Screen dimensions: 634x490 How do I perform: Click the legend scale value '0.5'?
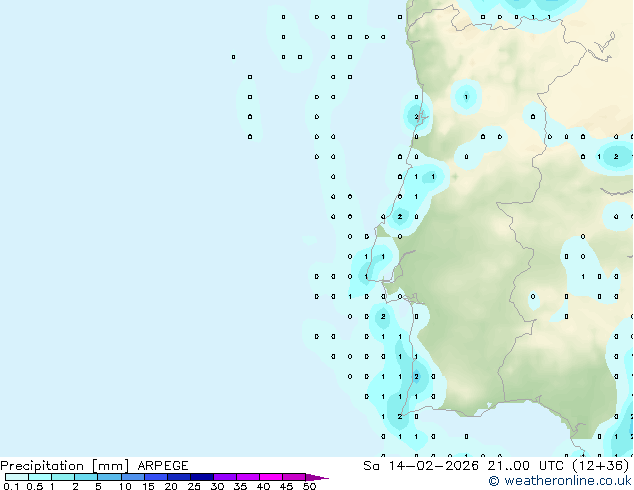34,486
